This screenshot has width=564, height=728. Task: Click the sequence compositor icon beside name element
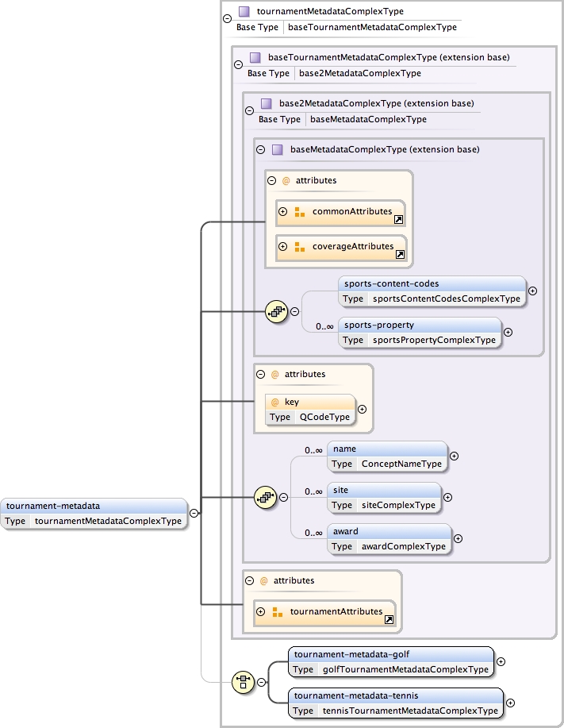click(x=264, y=498)
